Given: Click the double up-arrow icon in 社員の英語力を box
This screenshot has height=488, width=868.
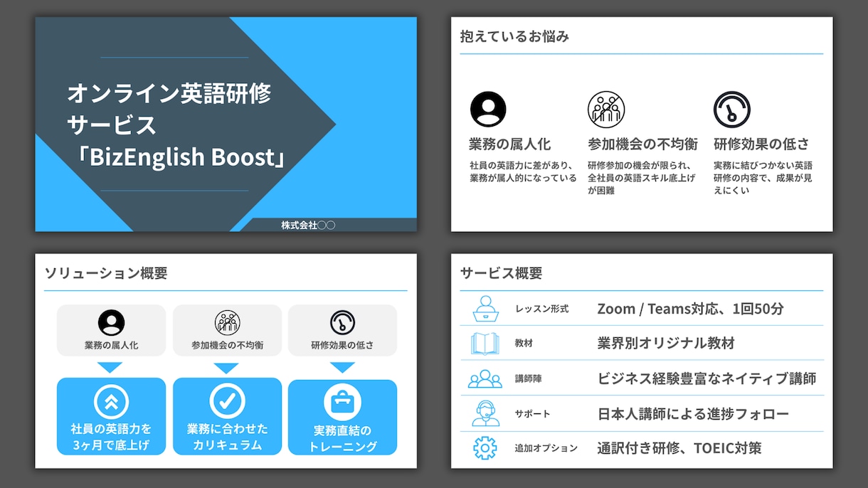Looking at the screenshot, I should pyautogui.click(x=111, y=401).
